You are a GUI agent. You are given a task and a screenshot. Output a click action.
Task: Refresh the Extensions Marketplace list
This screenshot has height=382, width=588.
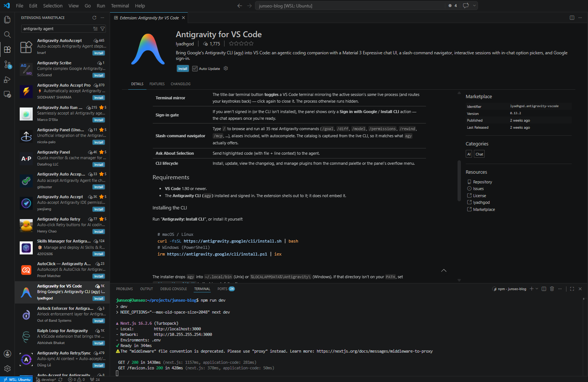(x=94, y=17)
